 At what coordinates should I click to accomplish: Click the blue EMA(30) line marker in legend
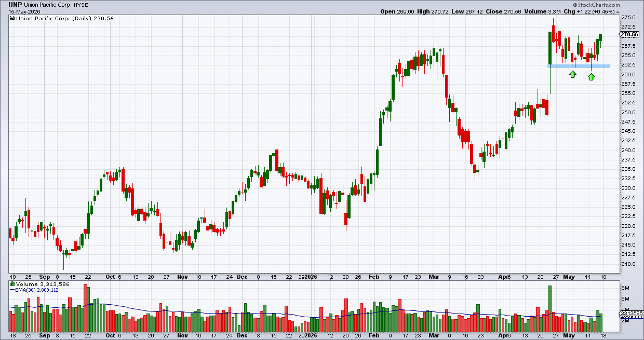click(13, 290)
